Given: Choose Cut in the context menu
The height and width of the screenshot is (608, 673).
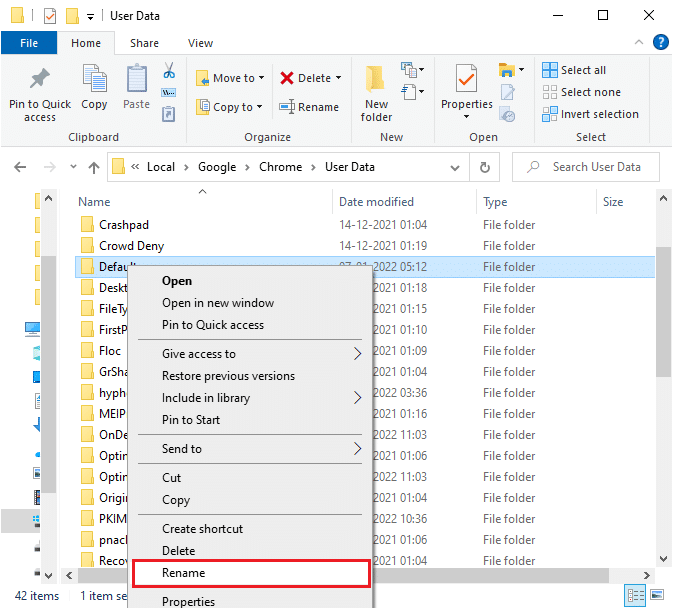Looking at the screenshot, I should 251,478.
